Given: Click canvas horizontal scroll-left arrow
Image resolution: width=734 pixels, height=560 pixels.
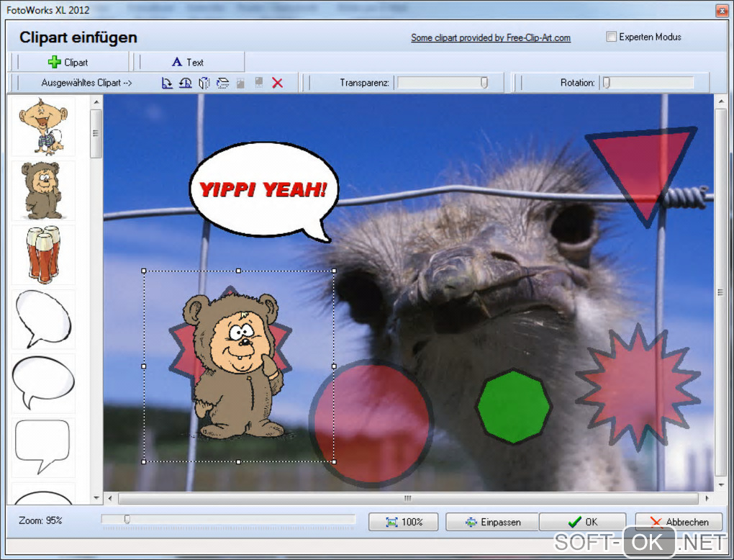Looking at the screenshot, I should [110, 498].
